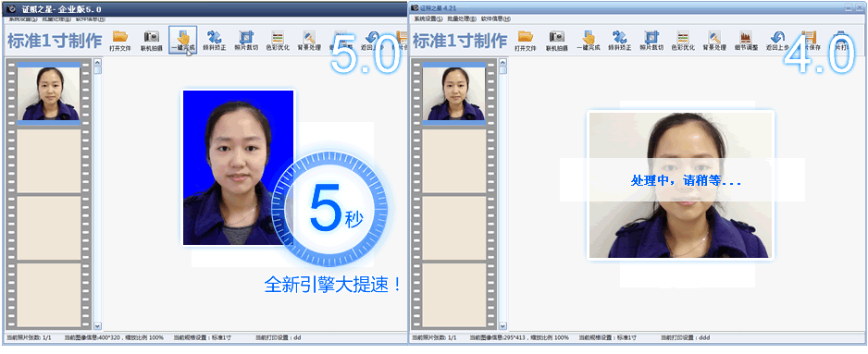Open 细节调整 detail adjustment in 4.21 window
Image resolution: width=868 pixels, height=354 pixels.
[746, 41]
